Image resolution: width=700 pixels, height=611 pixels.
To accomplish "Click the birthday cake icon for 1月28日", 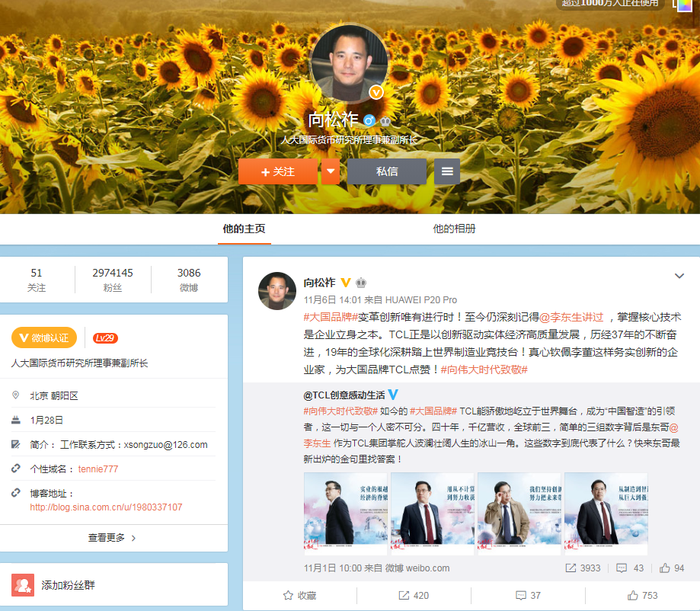I will [x=16, y=420].
